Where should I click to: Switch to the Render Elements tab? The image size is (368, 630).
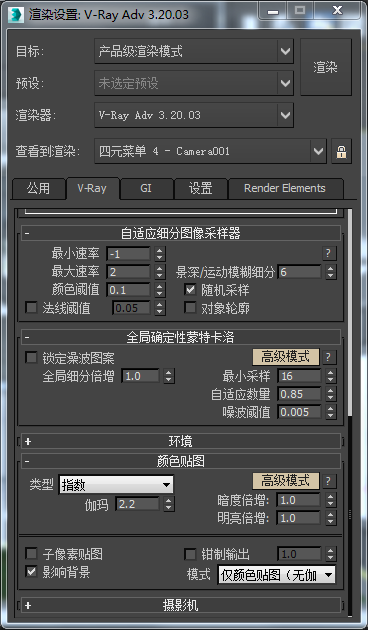285,188
